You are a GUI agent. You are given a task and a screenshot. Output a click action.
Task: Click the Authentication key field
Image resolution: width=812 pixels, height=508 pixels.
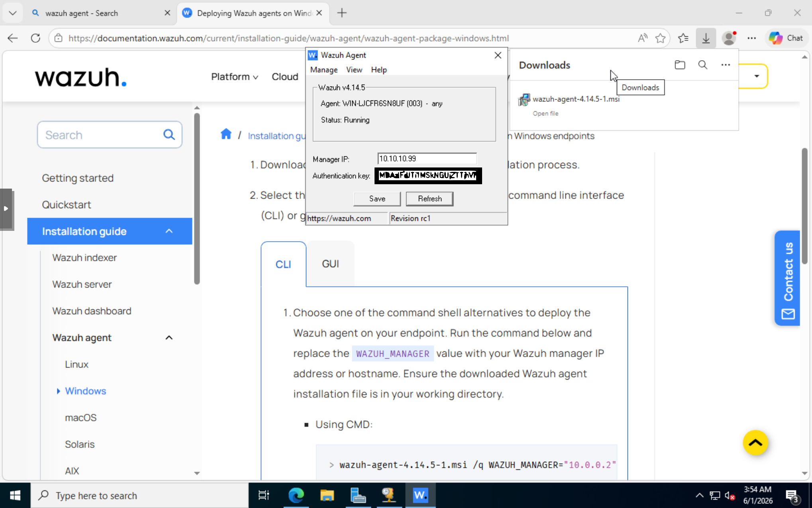[x=428, y=175]
